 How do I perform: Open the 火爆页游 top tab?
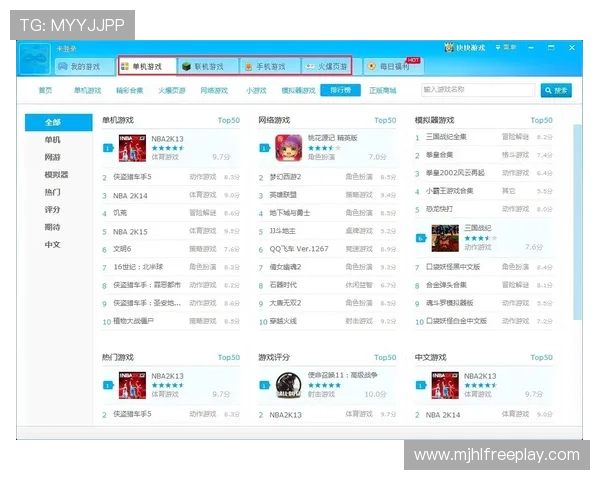326,67
